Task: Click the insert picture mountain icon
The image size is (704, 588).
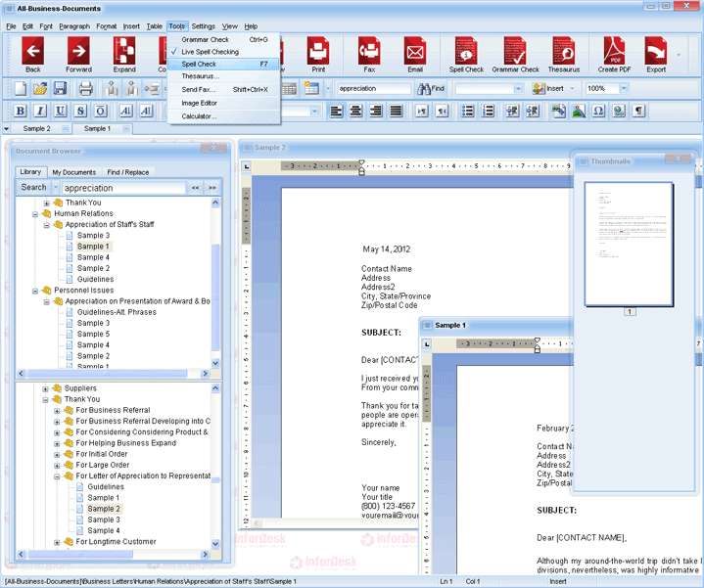Action: [579, 111]
